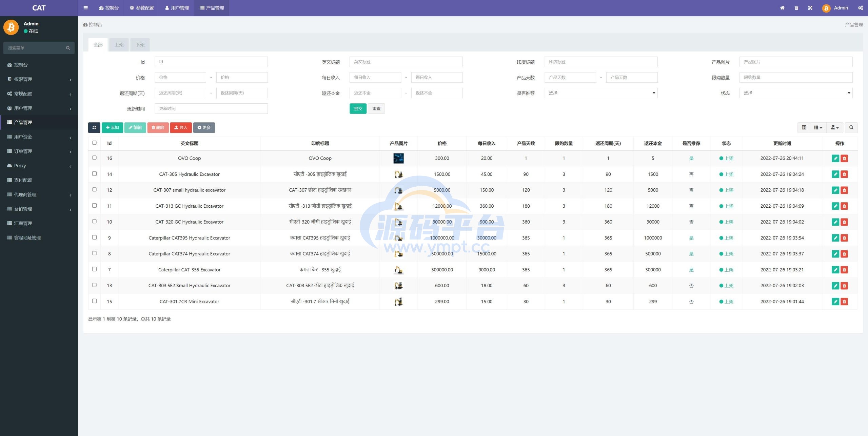868x436 pixels.
Task: Check the row checkbox for Id 11
Action: tap(94, 205)
